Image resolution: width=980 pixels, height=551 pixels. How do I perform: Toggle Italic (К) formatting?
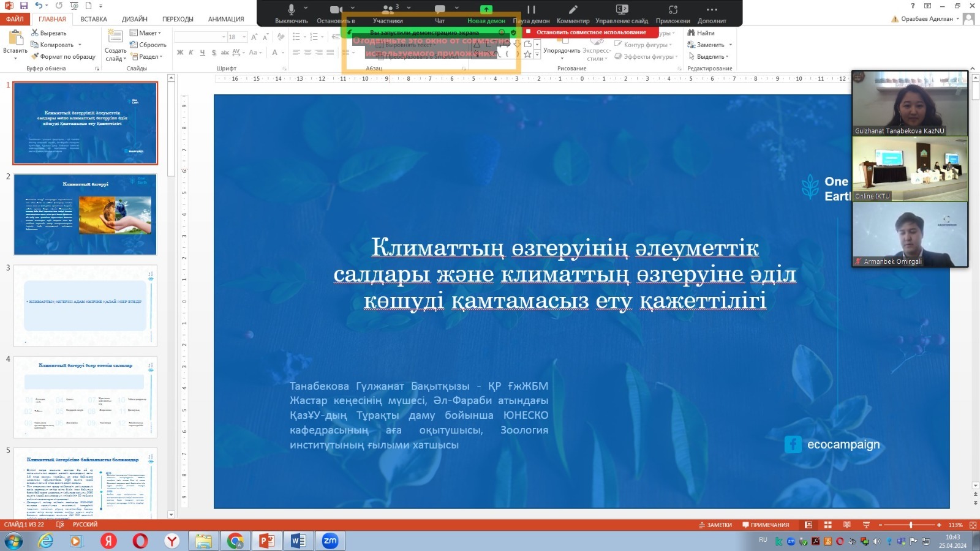191,53
